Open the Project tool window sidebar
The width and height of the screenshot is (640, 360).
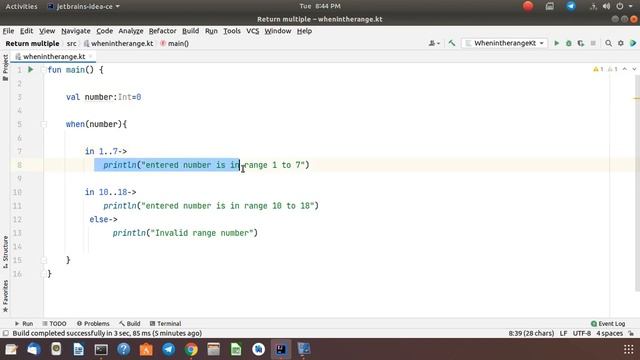point(5,67)
